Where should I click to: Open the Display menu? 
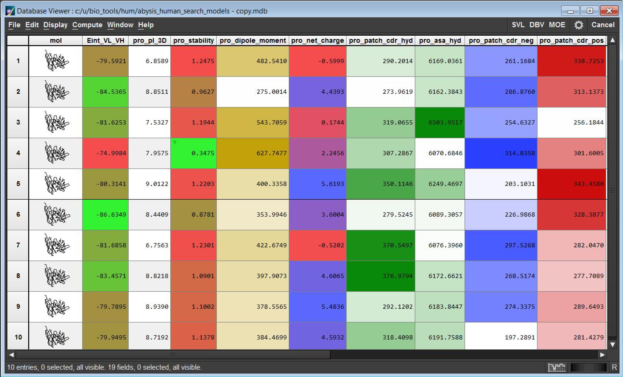pyautogui.click(x=55, y=25)
